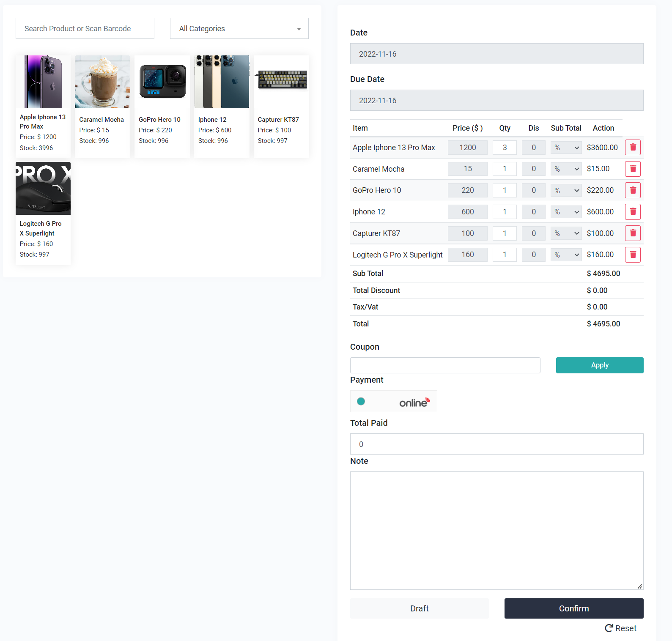Delete the Iphone 12 cart item
This screenshot has height=641, width=672.
(x=633, y=212)
